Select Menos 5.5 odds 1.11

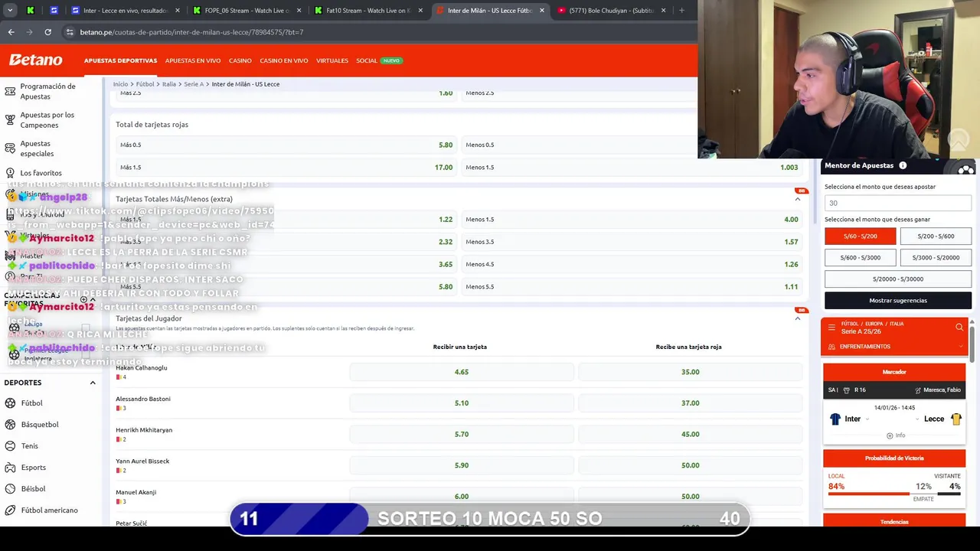pos(632,287)
